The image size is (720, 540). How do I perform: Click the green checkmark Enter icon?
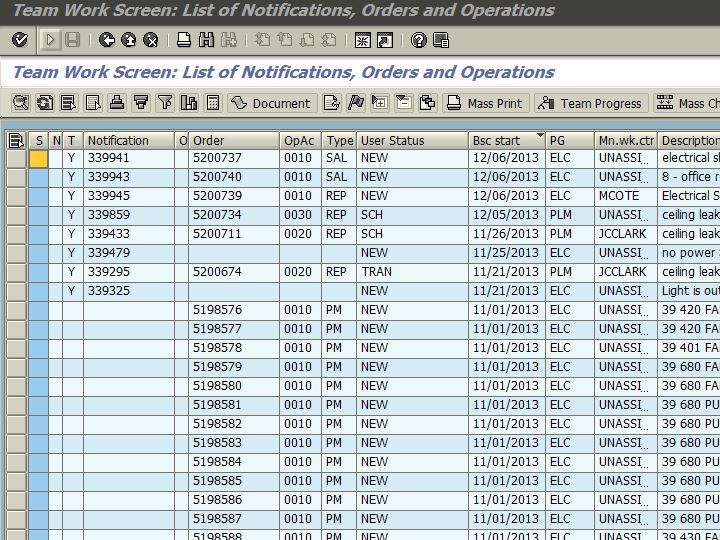coord(19,40)
